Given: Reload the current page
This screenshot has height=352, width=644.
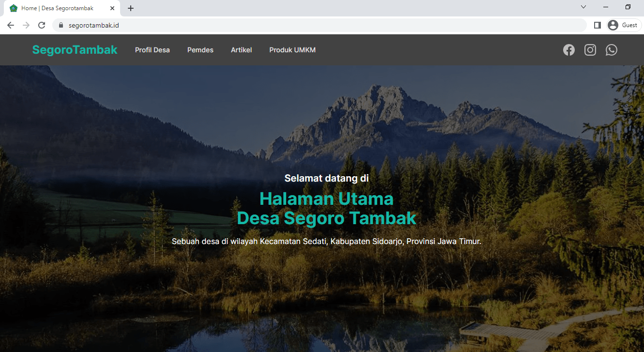Looking at the screenshot, I should (42, 25).
